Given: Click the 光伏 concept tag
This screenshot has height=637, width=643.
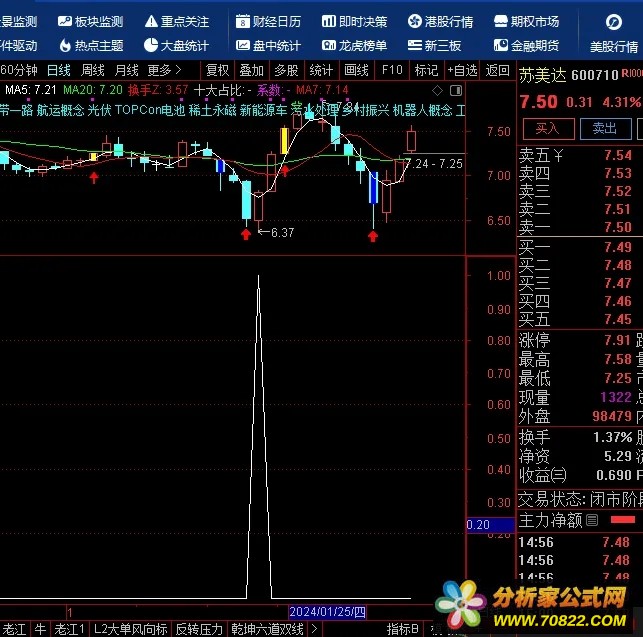Looking at the screenshot, I should point(99,110).
